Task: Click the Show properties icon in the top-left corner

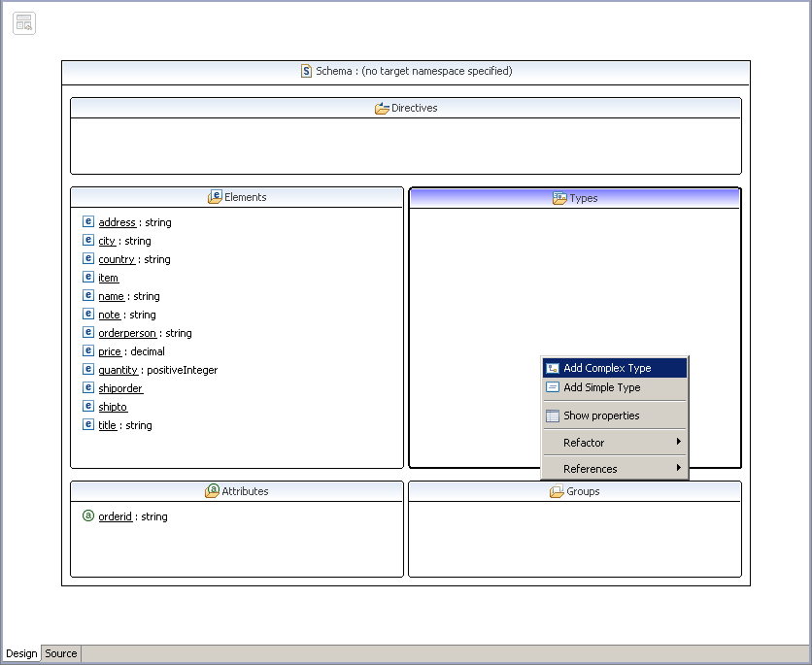Action: tap(24, 23)
